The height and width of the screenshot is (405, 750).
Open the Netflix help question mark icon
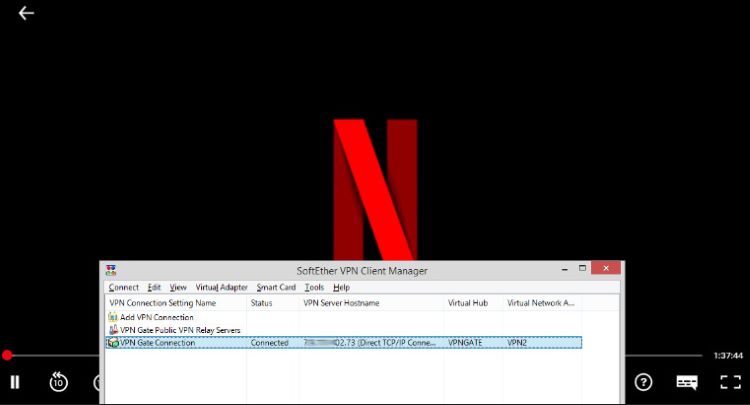pyautogui.click(x=643, y=382)
